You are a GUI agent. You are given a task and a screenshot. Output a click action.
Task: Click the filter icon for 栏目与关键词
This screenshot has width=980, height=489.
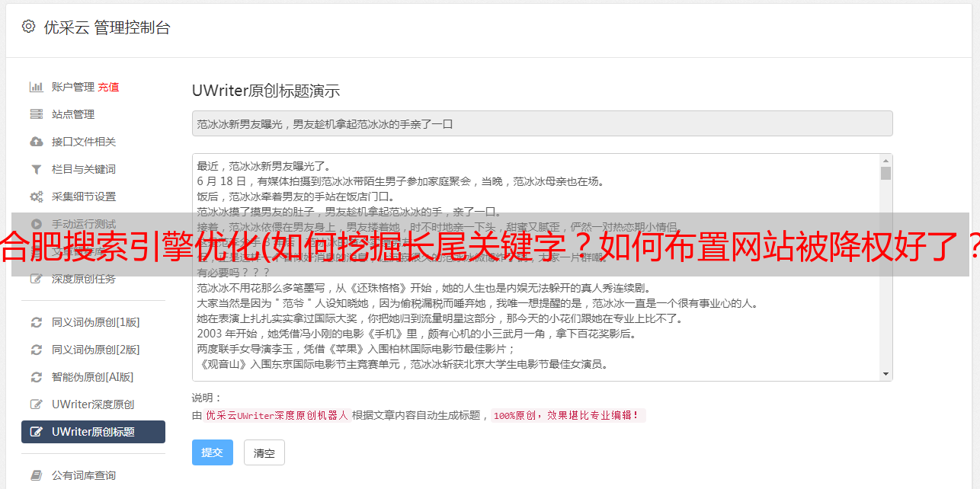tap(36, 169)
